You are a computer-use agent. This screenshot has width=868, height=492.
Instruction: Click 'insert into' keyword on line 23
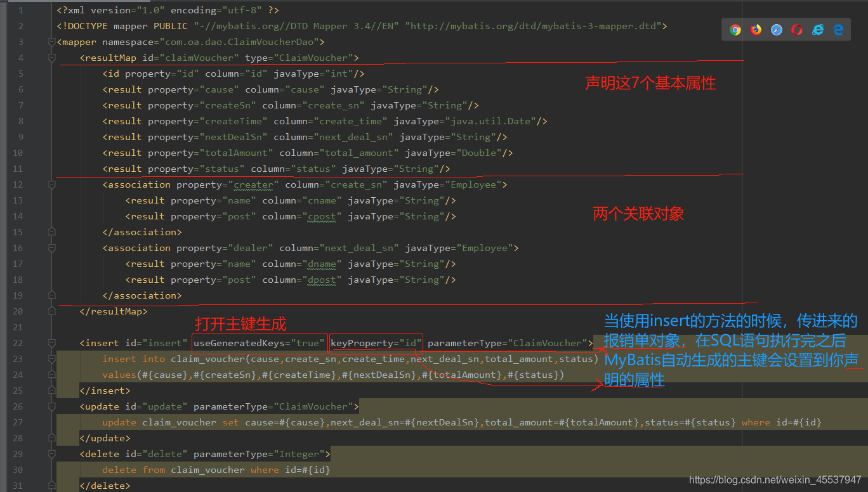tap(134, 359)
